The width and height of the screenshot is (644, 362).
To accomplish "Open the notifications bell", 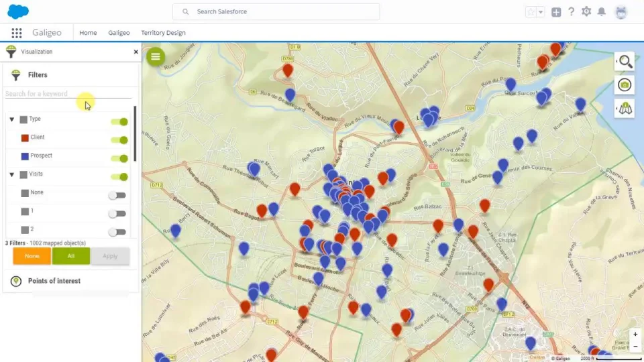I will [x=602, y=12].
